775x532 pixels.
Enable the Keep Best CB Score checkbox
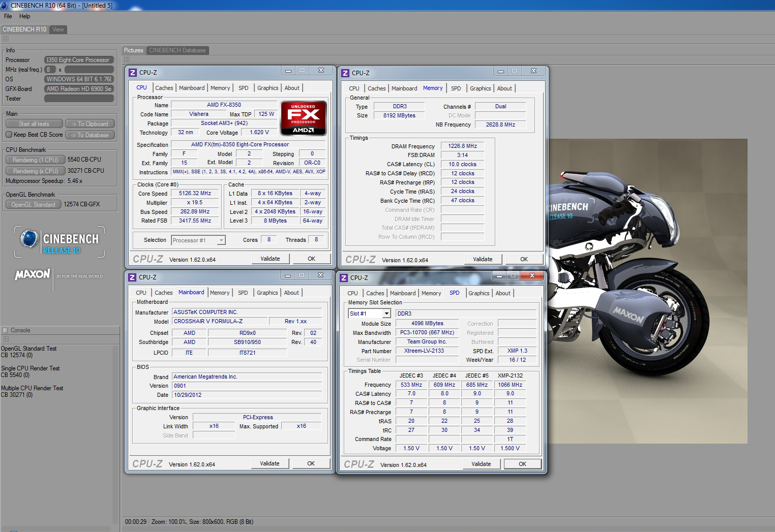[9, 135]
